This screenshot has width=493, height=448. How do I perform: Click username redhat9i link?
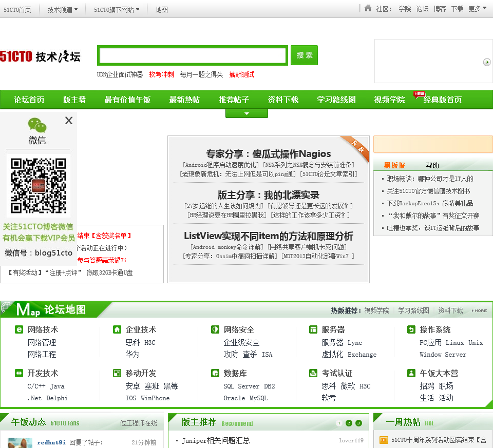[51, 442]
